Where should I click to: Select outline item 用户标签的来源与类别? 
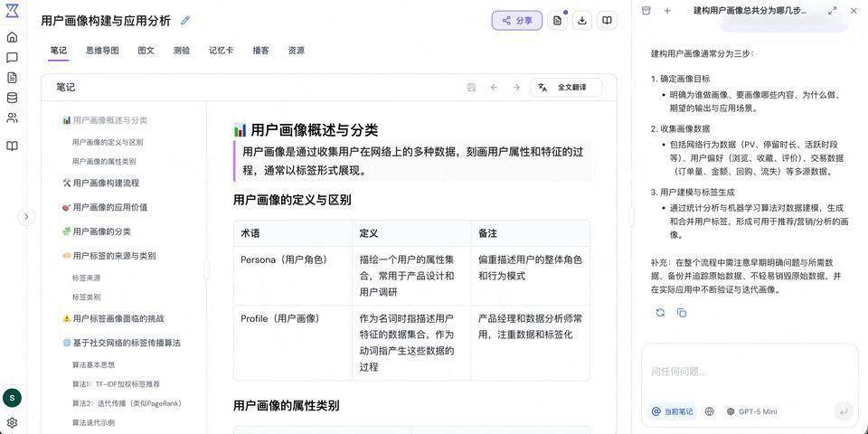109,256
